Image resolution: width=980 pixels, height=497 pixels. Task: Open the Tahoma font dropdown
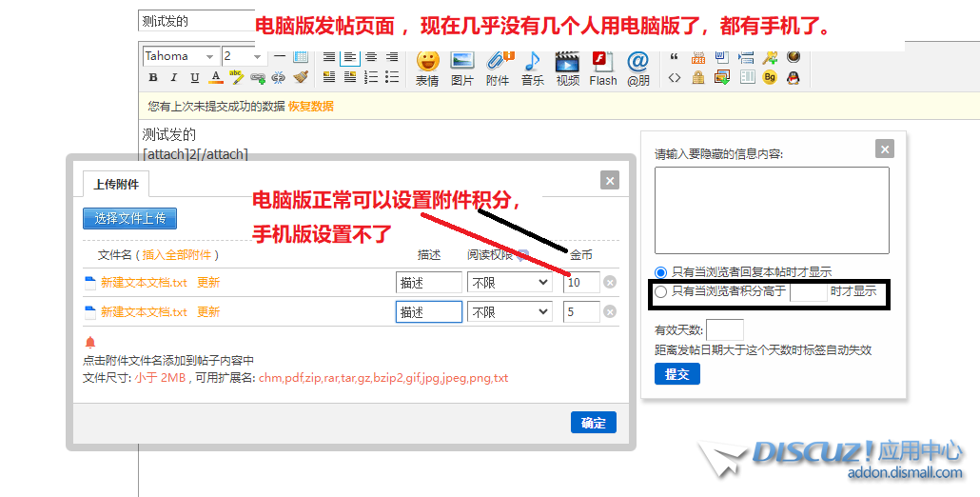(x=180, y=56)
